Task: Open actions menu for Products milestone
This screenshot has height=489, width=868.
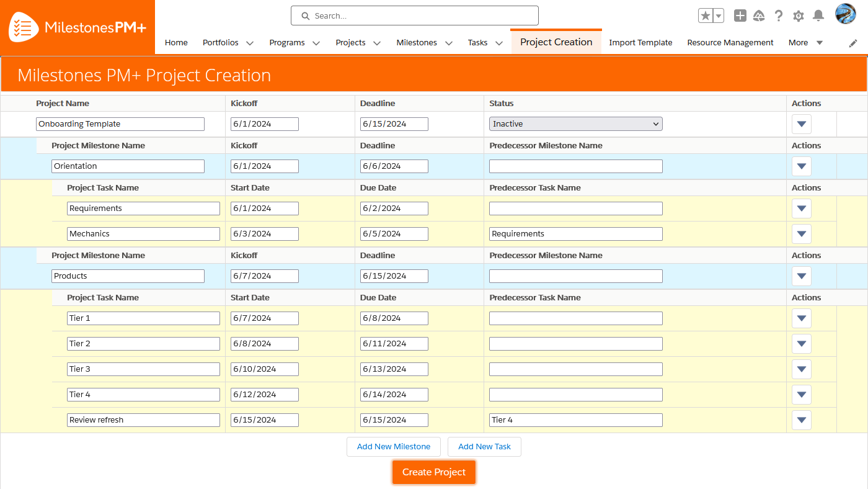Action: 802,276
